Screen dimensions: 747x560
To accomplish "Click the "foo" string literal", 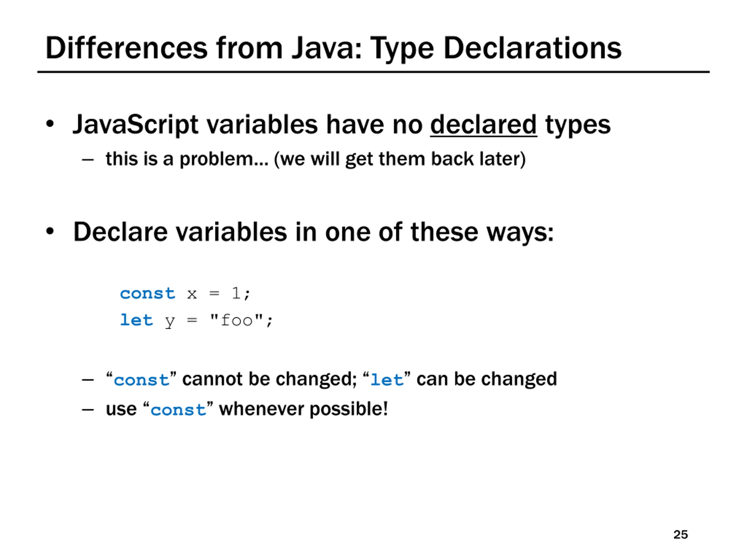I will pos(236,320).
